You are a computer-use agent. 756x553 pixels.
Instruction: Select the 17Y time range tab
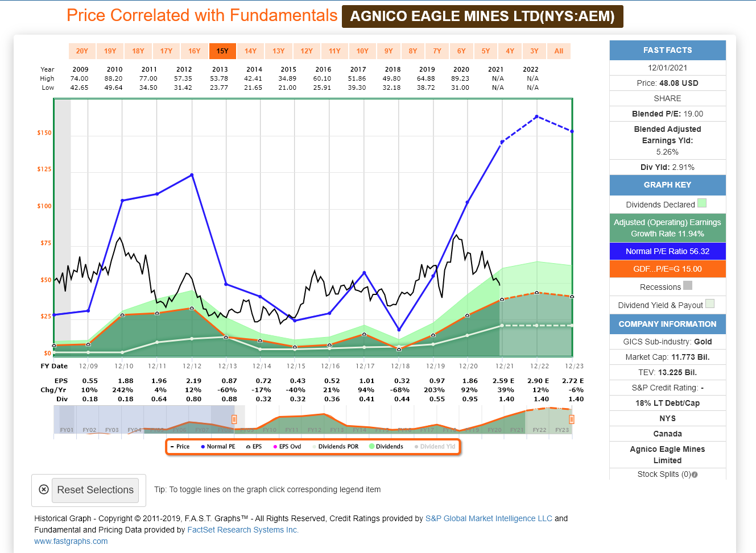(166, 51)
